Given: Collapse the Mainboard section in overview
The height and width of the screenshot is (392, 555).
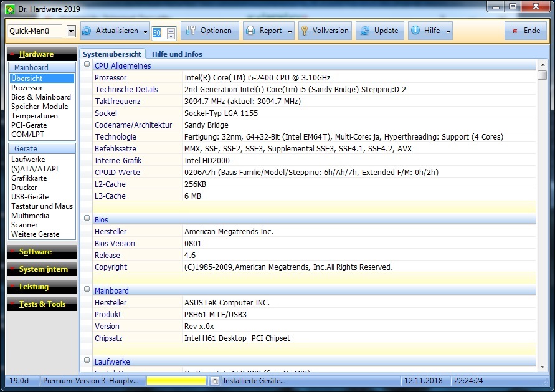Looking at the screenshot, I should pos(87,289).
